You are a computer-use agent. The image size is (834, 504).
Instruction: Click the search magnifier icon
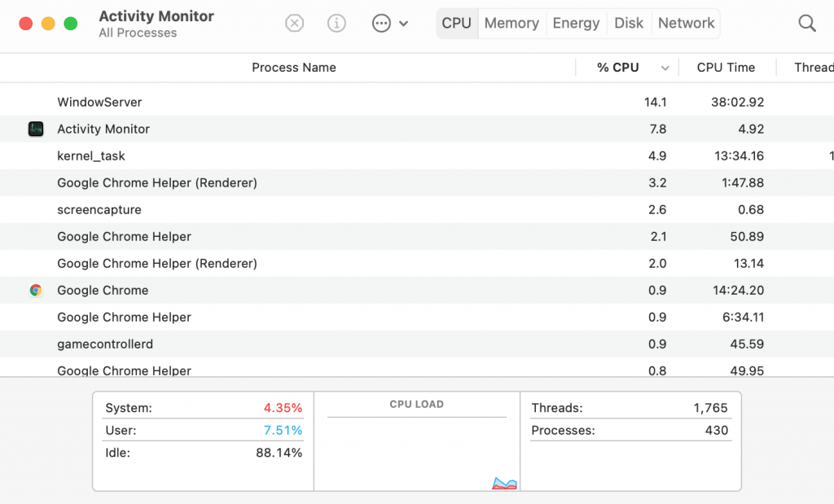(x=807, y=23)
